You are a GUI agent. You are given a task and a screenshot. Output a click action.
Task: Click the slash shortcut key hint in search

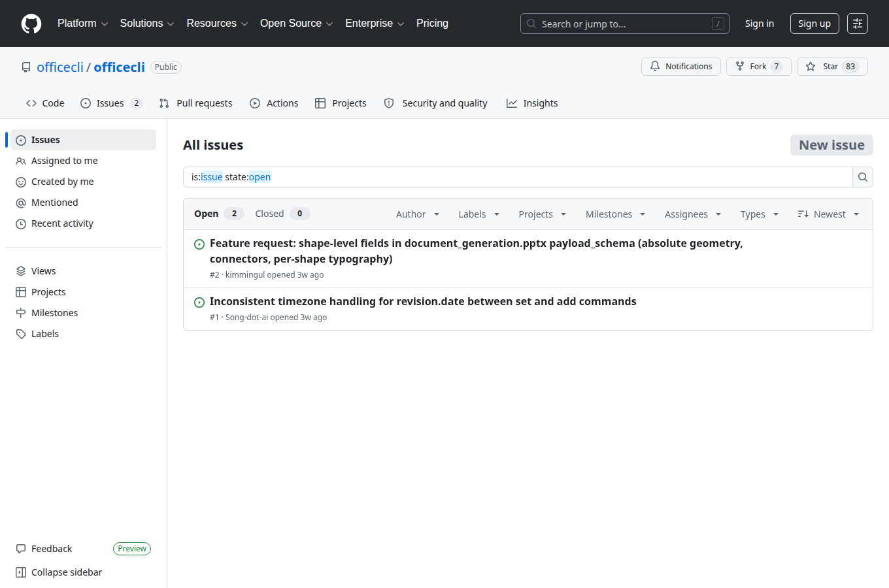pyautogui.click(x=718, y=24)
